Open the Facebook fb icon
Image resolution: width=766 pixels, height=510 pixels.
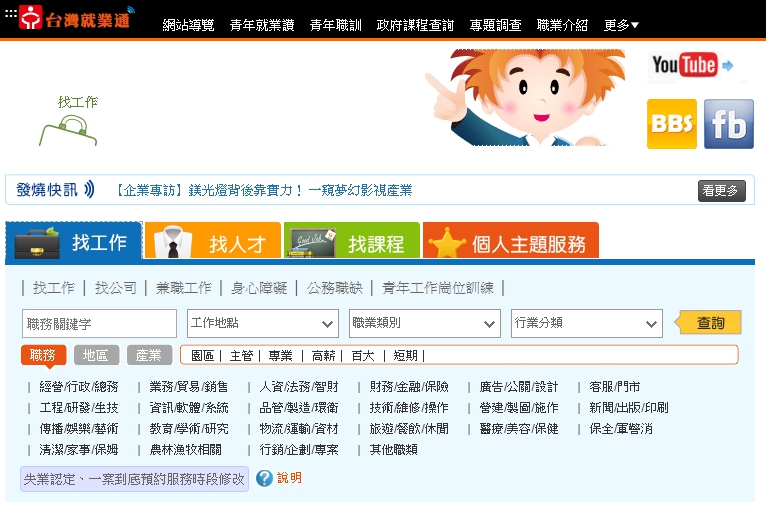pos(729,124)
